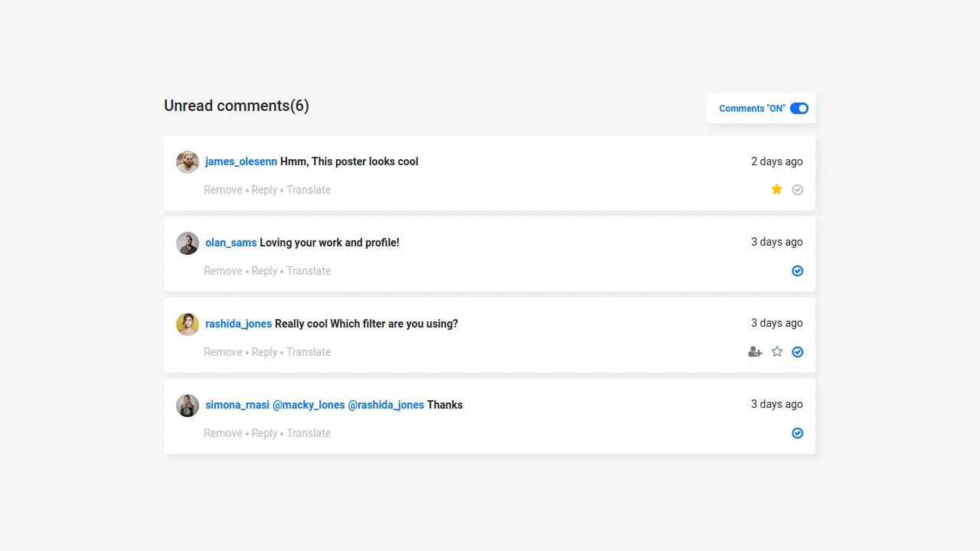Toggle read status on james_olesenn's comment
The width and height of the screenshot is (980, 551).
[x=797, y=189]
